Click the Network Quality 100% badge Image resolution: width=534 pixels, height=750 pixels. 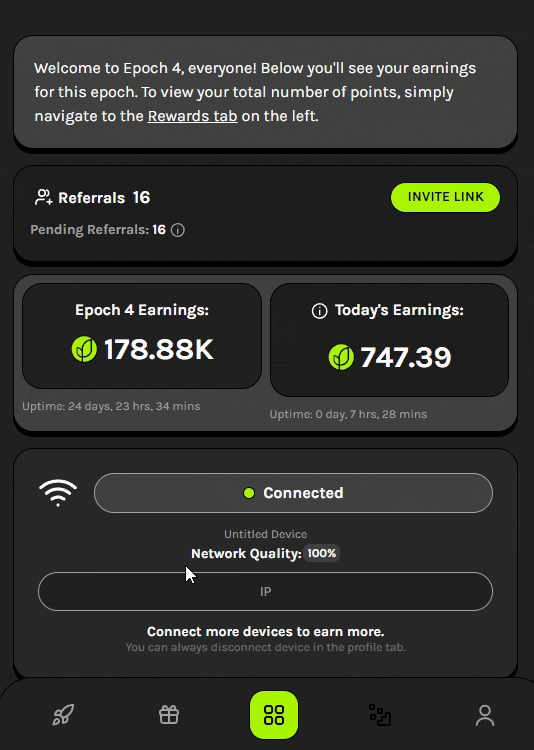322,553
